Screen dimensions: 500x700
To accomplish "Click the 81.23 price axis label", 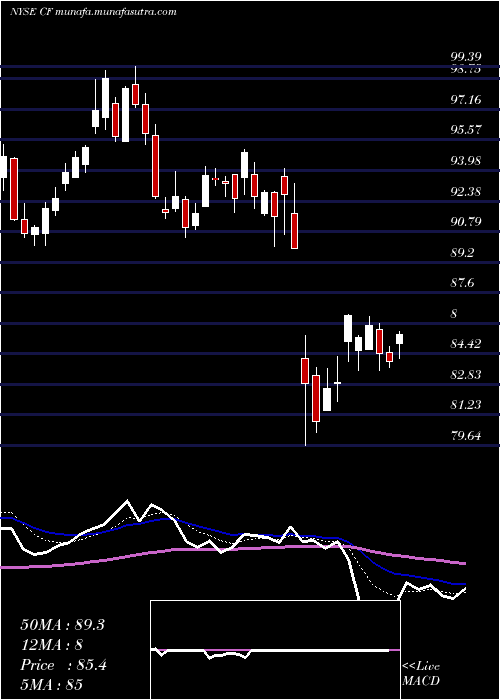I will tap(466, 405).
